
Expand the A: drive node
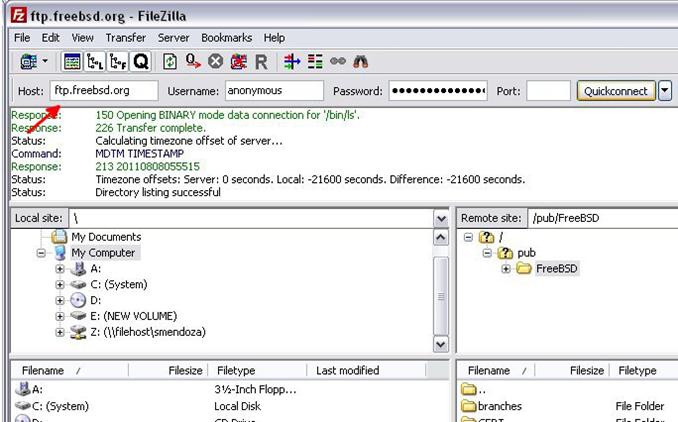60,269
